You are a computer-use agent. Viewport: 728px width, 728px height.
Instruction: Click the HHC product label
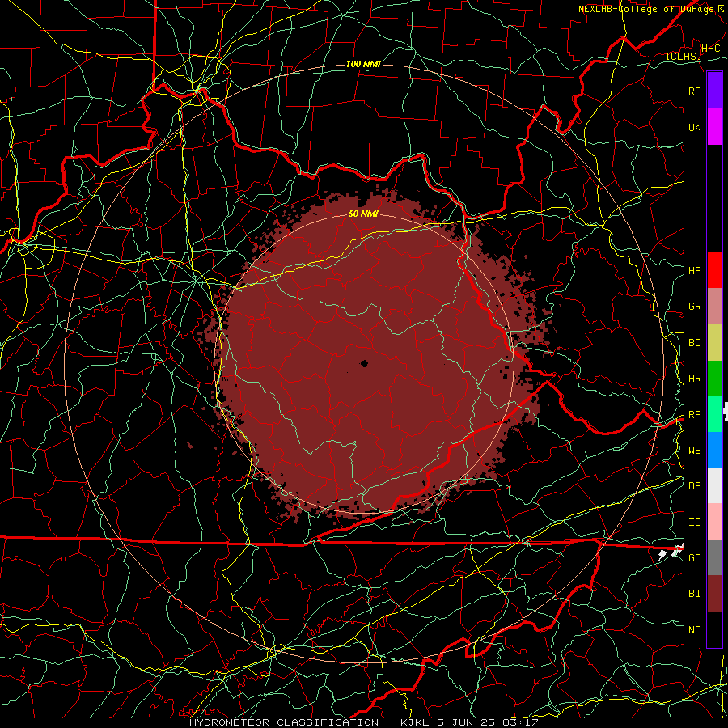click(710, 49)
